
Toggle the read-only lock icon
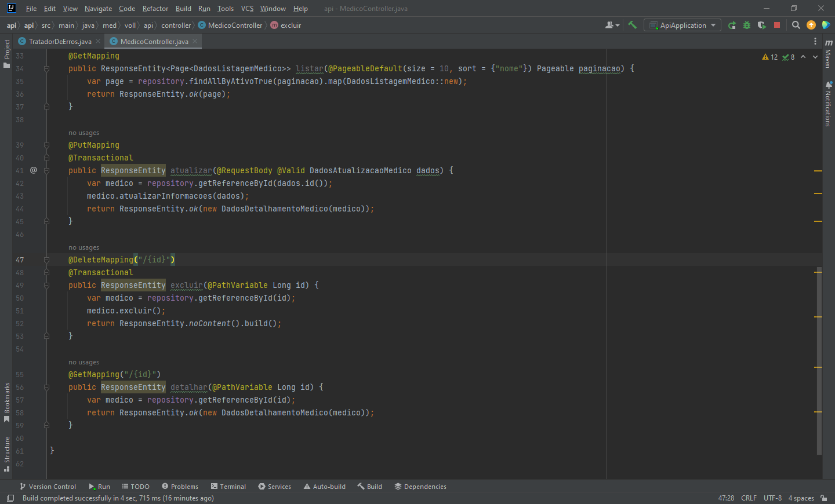coord(824,498)
